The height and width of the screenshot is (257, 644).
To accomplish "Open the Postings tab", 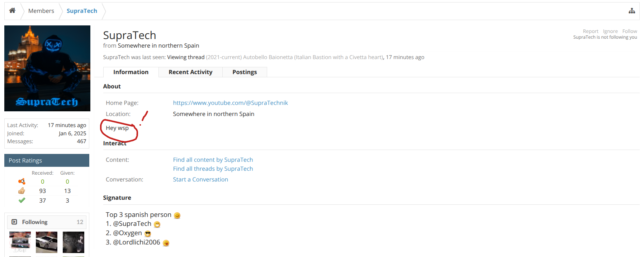I will point(245,72).
